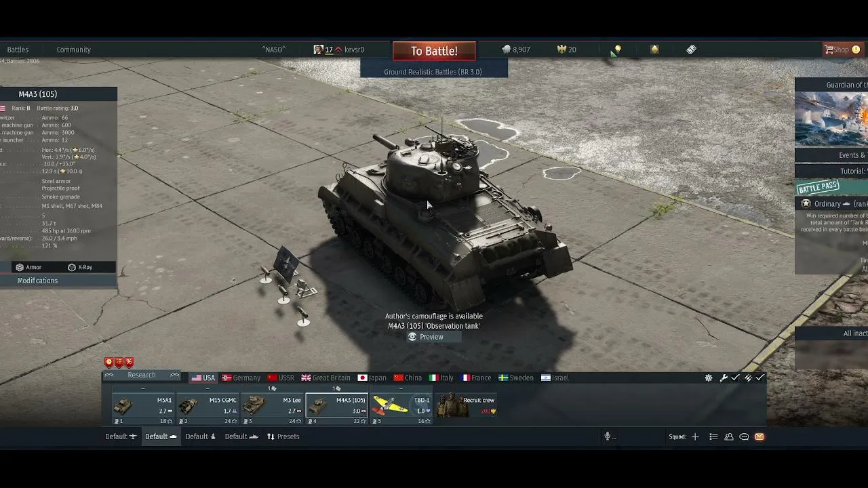Viewport: 868px width, 488px height.
Task: Open the list icon beside Squad
Action: click(x=713, y=436)
